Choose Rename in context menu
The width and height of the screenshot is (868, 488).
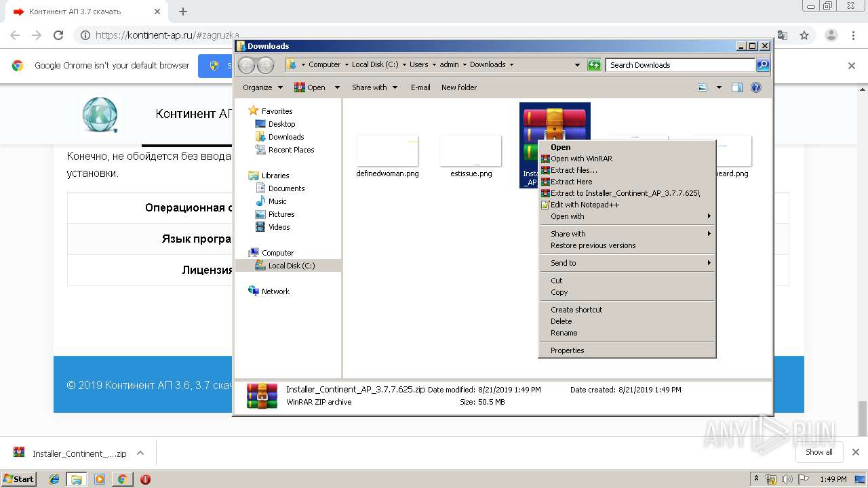tap(627, 333)
